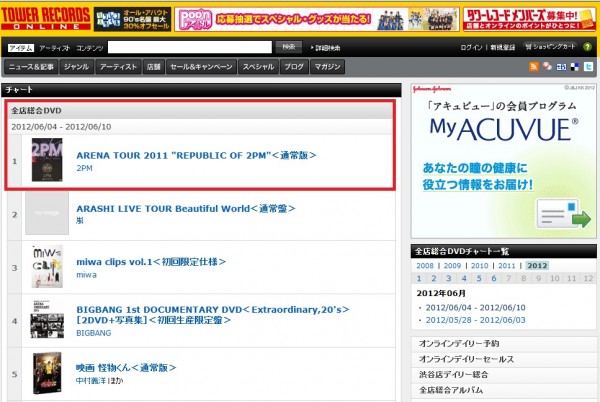The height and width of the screenshot is (402, 600).
Task: Click the no-image thumbnail for ARASHI
Action: pos(47,213)
